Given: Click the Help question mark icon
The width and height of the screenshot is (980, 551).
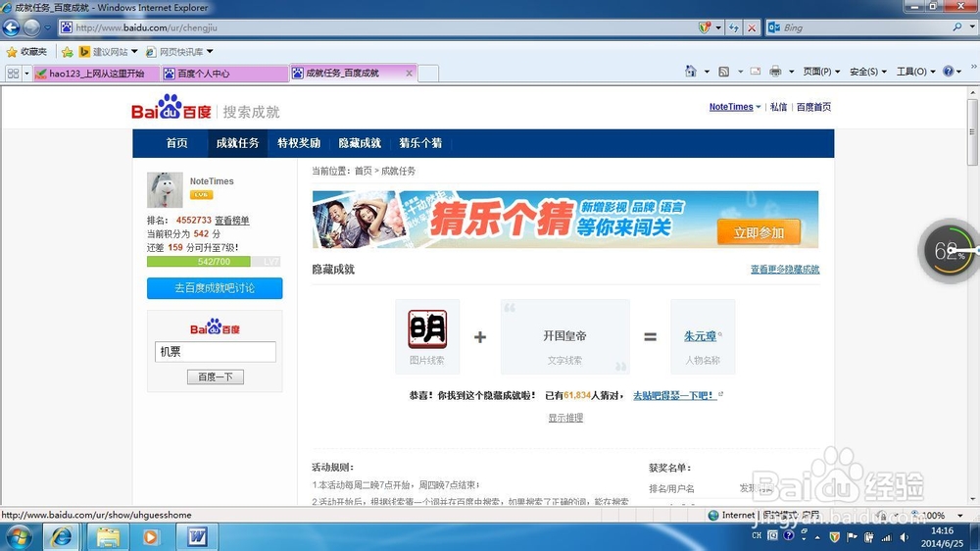Looking at the screenshot, I should [x=948, y=72].
